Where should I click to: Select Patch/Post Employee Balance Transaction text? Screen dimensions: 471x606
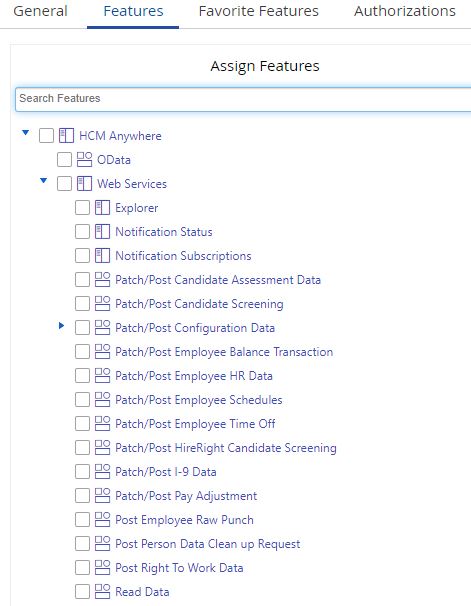point(224,352)
